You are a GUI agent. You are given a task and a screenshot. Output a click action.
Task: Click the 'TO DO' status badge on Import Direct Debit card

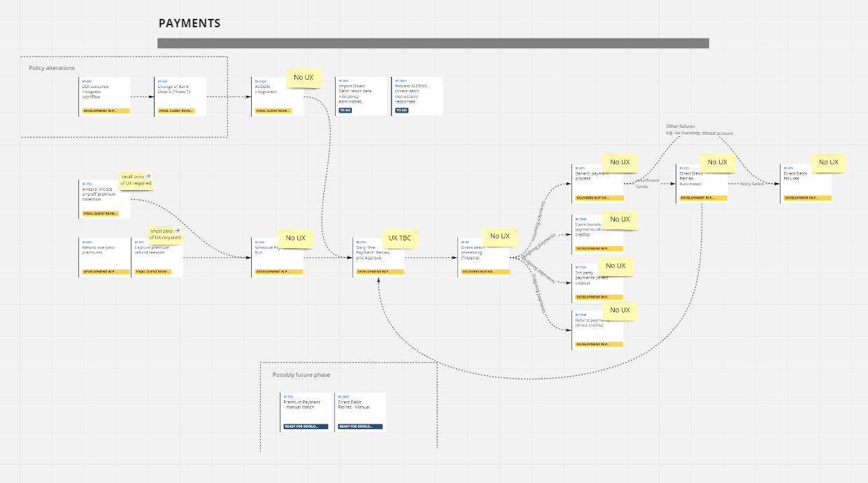(x=346, y=110)
